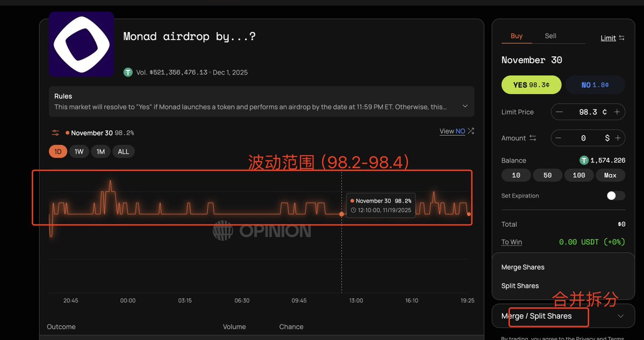Image resolution: width=644 pixels, height=340 pixels.
Task: Increase Limit Price with plus button
Action: point(617,112)
